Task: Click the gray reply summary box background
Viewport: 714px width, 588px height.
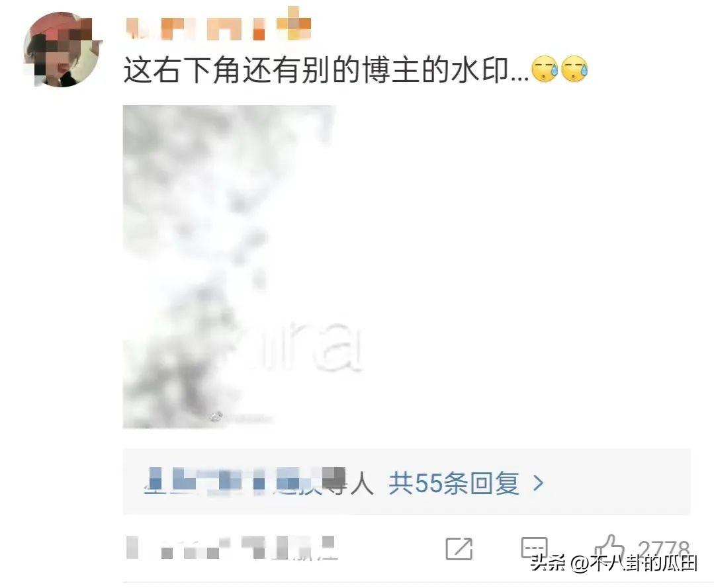Action: click(407, 482)
